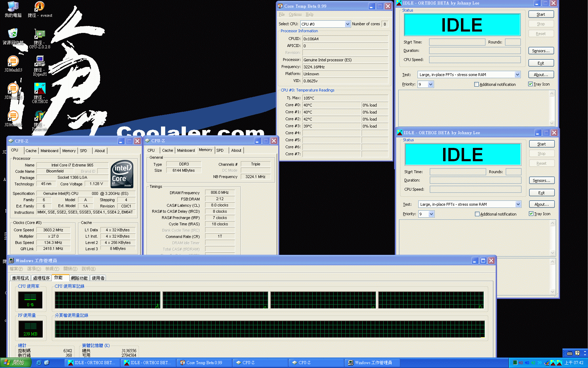This screenshot has width=588, height=368.
Task: Click the Core Temp title bar icon
Action: point(280,6)
